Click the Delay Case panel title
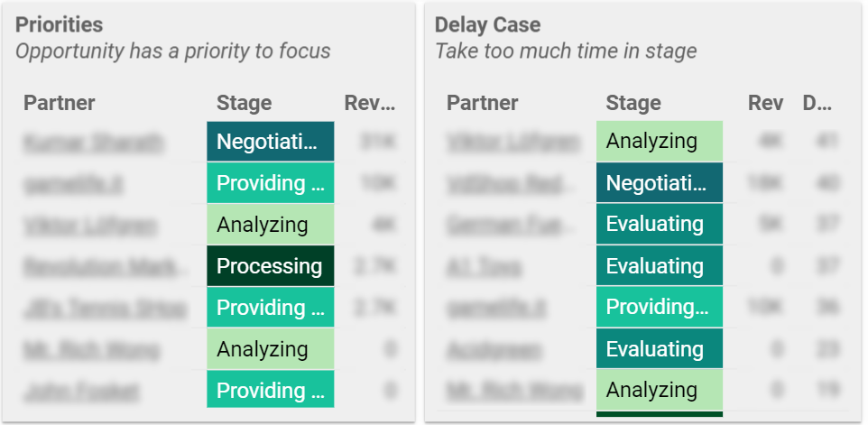Screen dimensions: 868x425 488,25
